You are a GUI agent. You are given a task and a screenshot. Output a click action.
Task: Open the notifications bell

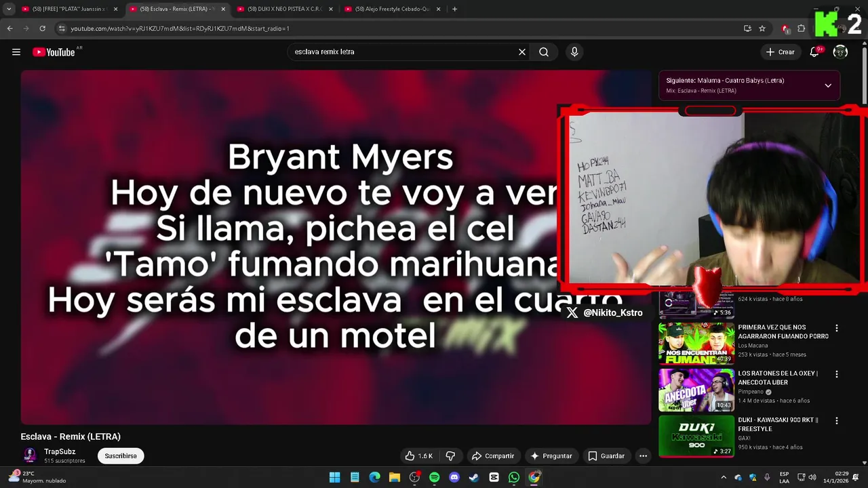coord(814,52)
